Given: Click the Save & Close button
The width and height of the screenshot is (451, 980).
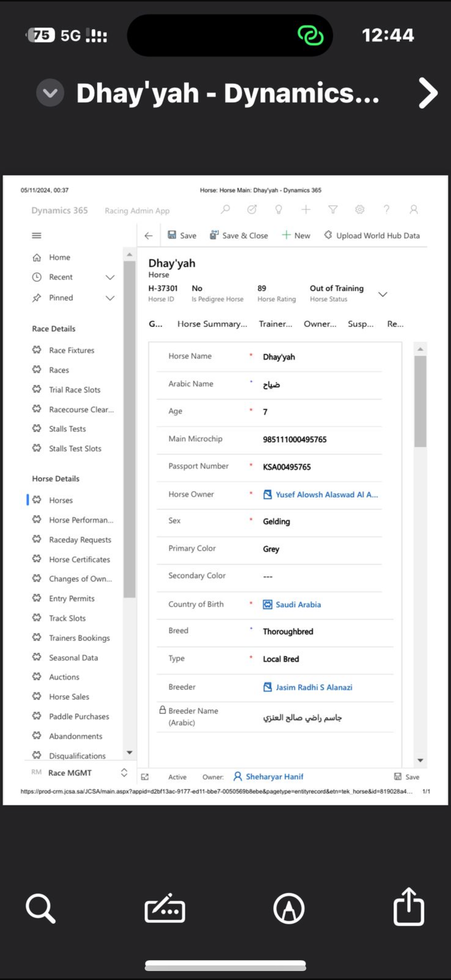Looking at the screenshot, I should (239, 235).
